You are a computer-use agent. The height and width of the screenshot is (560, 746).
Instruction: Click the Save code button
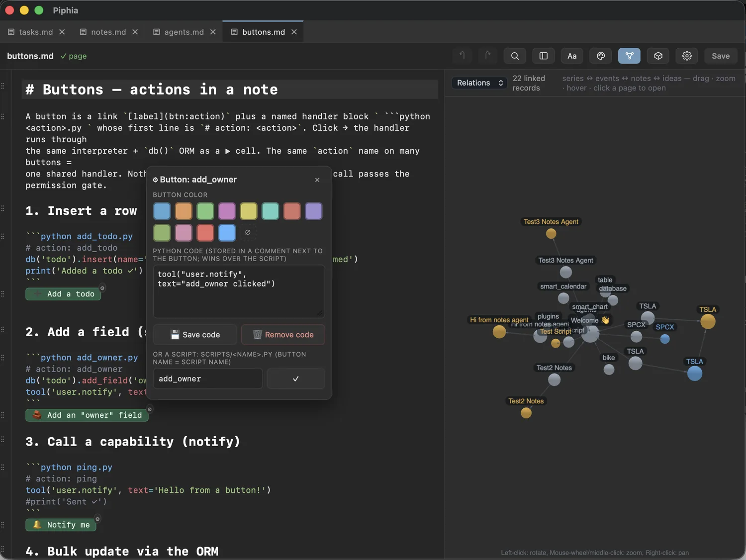click(195, 335)
